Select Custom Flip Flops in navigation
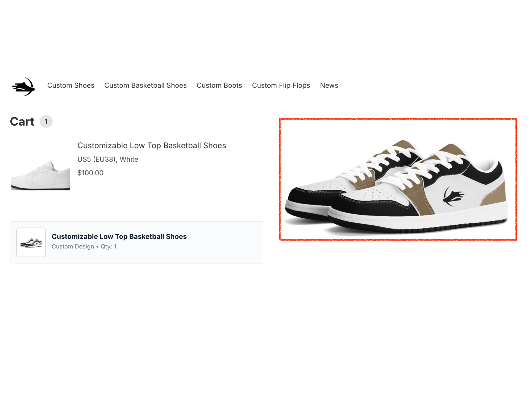Image resolution: width=532 pixels, height=411 pixels. 281,85
